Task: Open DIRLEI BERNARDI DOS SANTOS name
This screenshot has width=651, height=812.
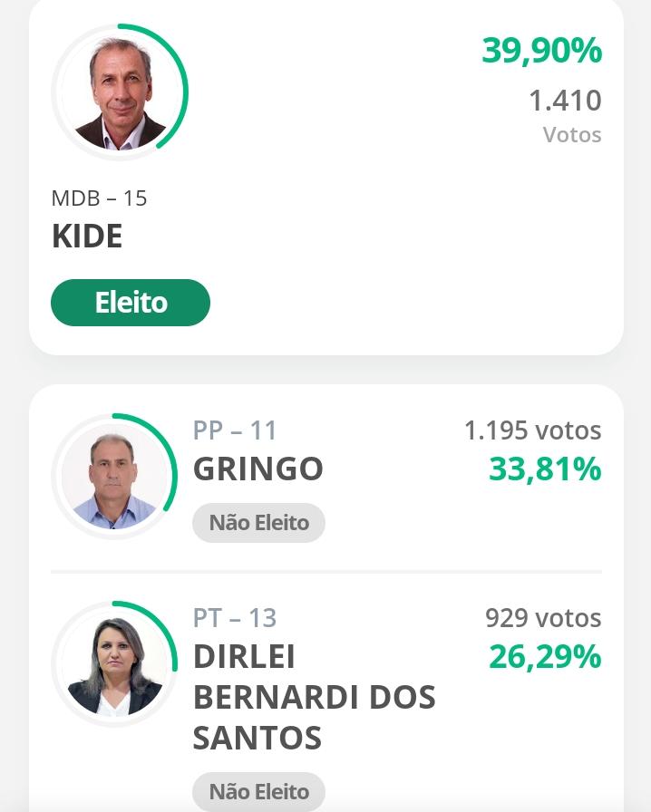Action: pos(314,698)
